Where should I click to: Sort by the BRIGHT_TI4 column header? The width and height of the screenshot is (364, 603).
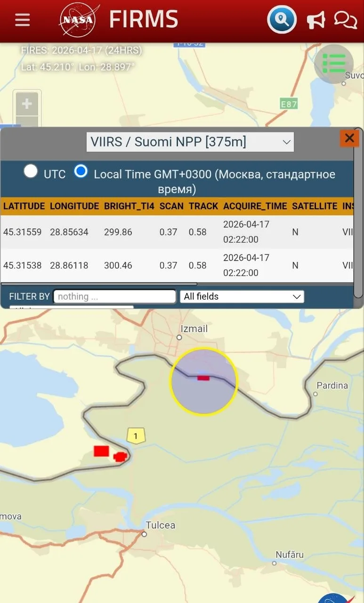[x=129, y=206]
